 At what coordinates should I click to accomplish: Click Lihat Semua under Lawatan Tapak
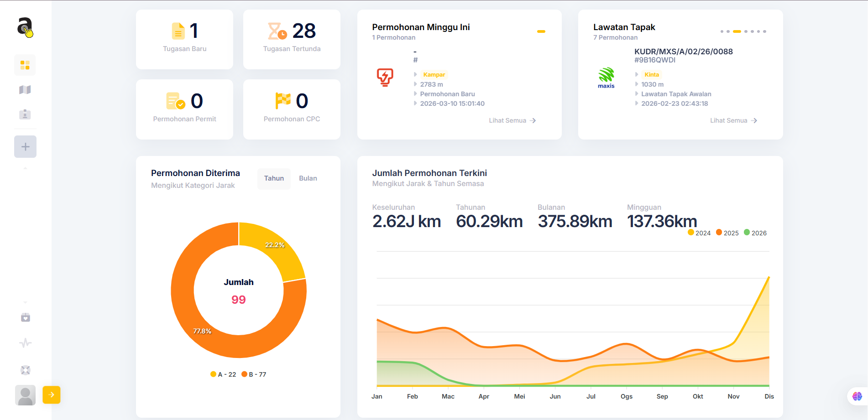[733, 120]
